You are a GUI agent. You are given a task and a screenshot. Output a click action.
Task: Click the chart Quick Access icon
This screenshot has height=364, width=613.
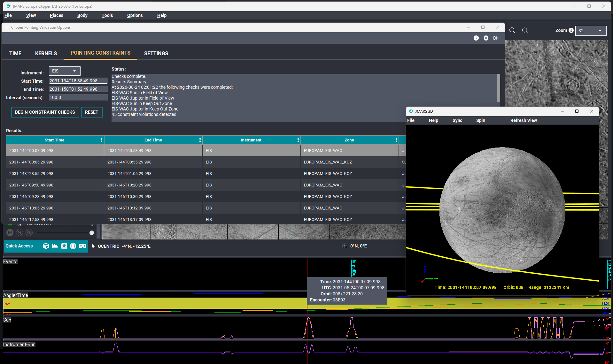(55, 246)
